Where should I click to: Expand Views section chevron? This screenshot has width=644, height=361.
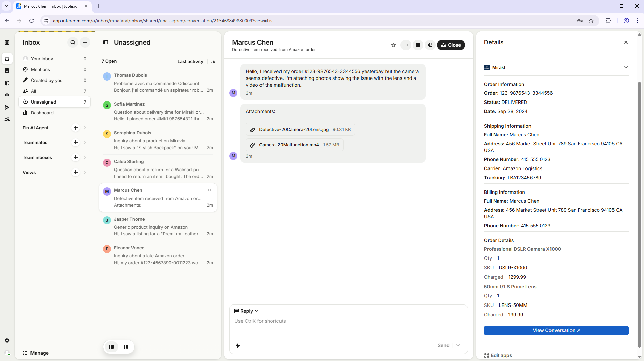[x=85, y=172]
